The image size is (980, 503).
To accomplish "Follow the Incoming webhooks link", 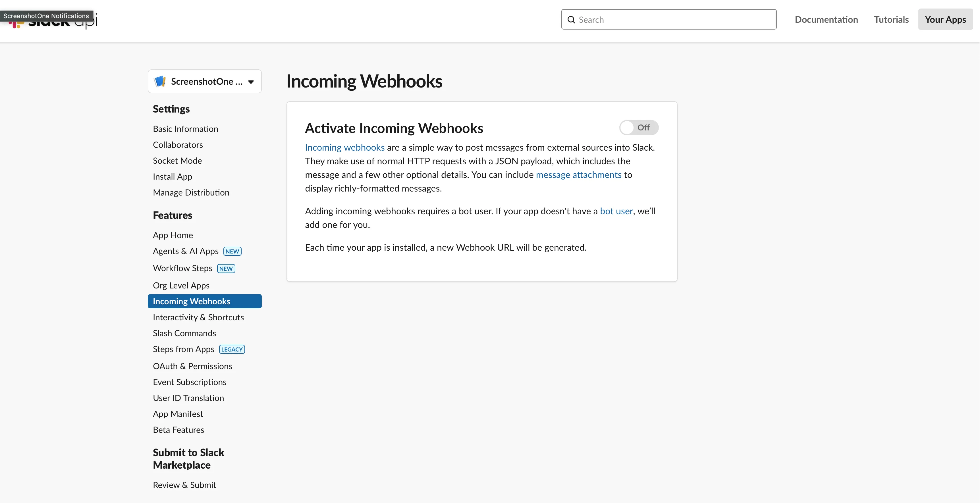I will 344,147.
